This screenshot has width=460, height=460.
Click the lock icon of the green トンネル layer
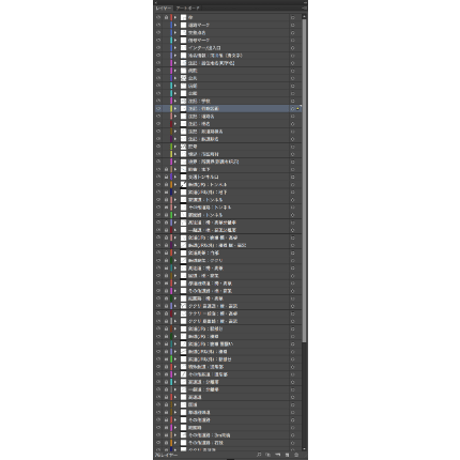[166, 215]
